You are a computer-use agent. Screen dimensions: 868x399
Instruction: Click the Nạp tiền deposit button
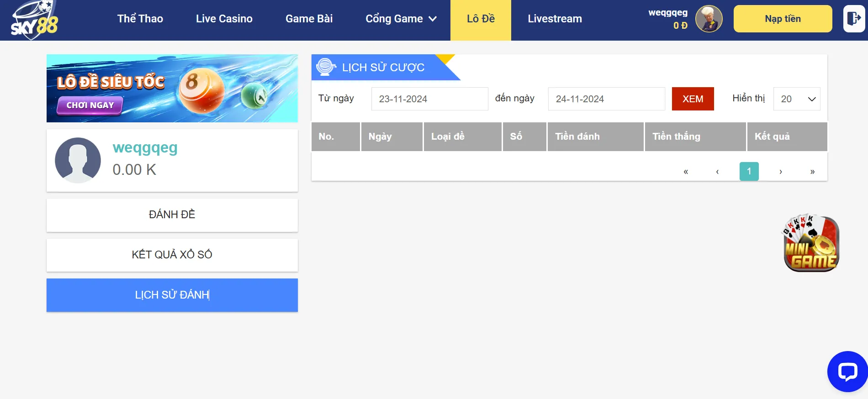tap(782, 19)
